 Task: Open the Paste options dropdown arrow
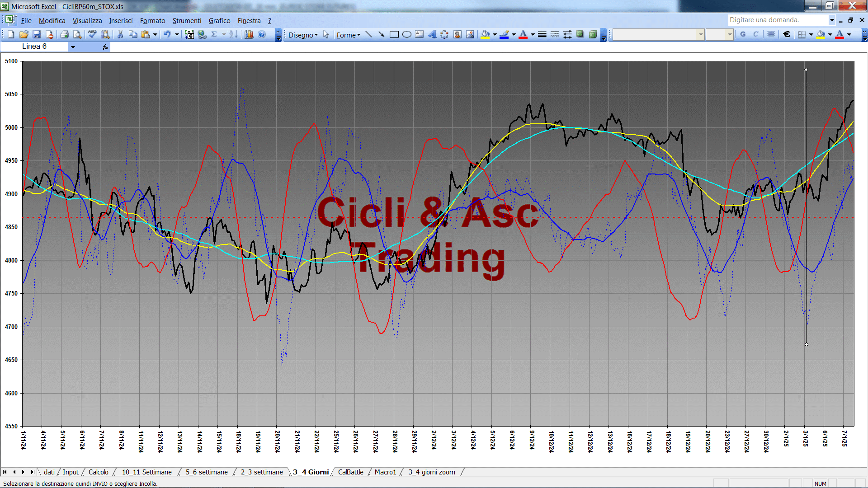pos(155,35)
